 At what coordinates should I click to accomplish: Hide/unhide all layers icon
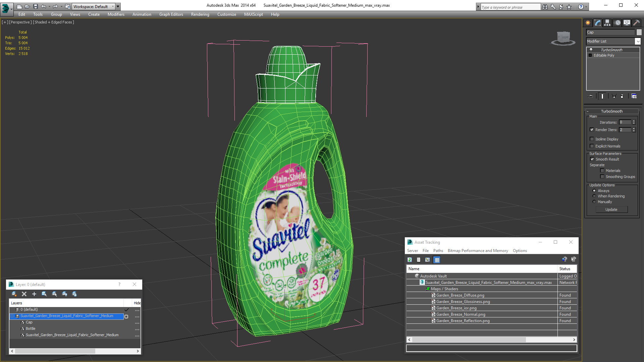click(x=64, y=294)
